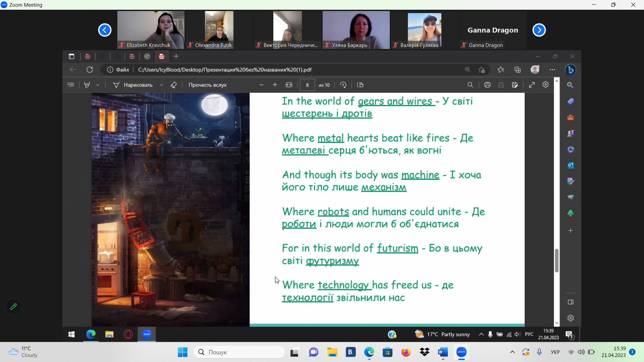Viewport: 644px width, 362px height.
Task: Search within the PDF document
Action: [x=470, y=85]
